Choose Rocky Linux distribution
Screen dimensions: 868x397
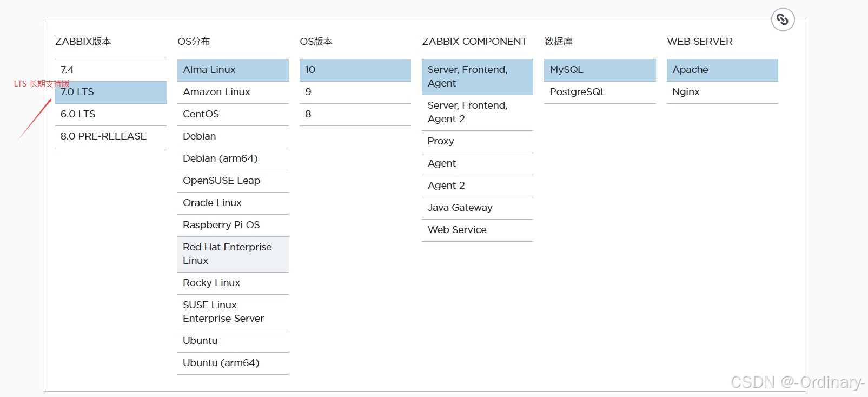coord(233,283)
